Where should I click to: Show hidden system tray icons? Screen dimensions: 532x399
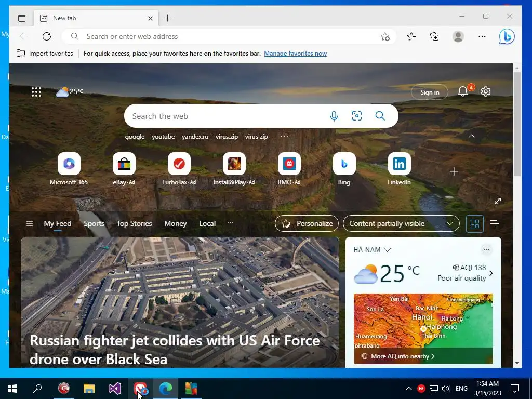(409, 389)
